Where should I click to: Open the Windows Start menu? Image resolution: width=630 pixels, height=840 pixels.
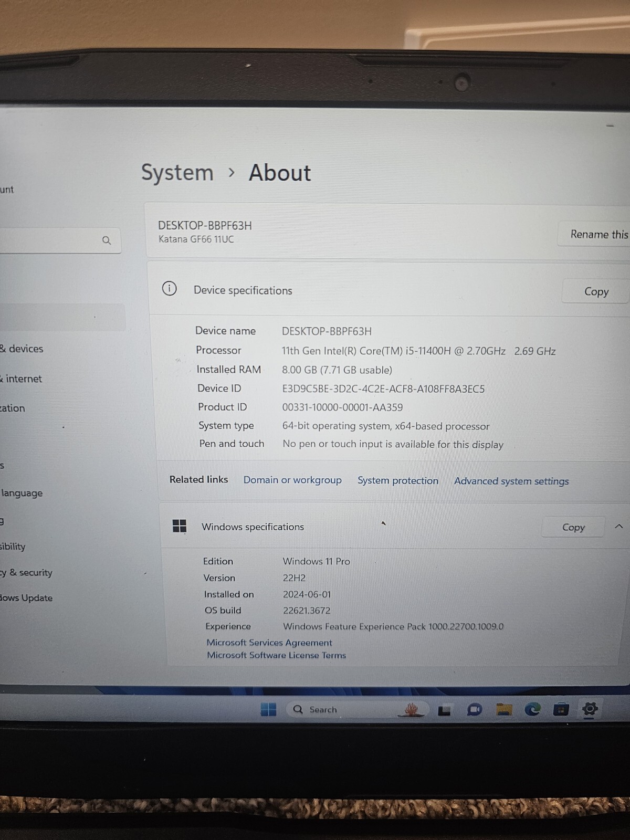pos(268,709)
